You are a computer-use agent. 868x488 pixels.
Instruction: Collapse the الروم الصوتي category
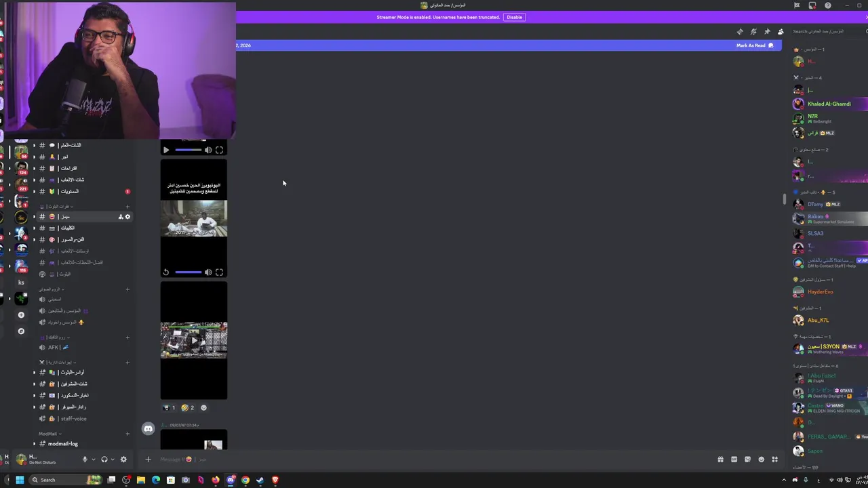52,289
